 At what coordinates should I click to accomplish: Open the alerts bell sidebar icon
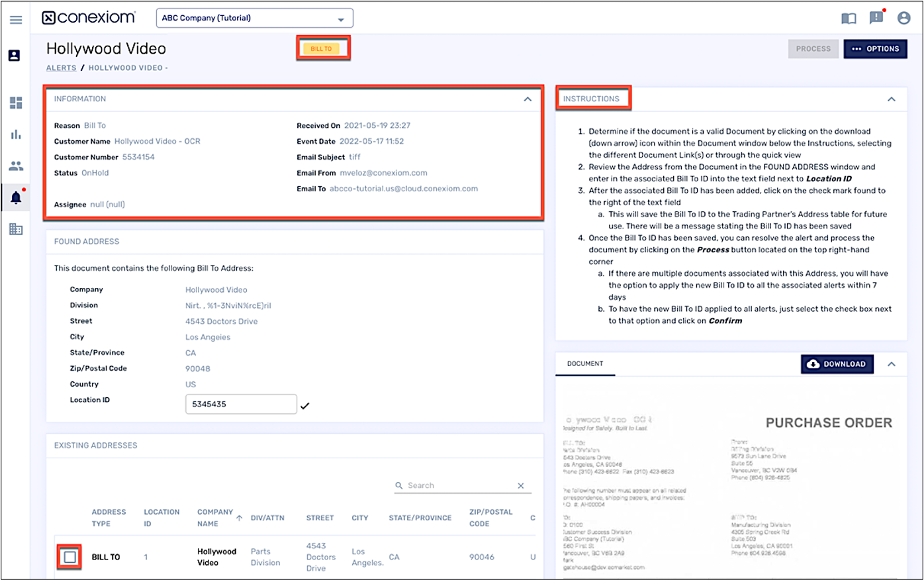click(x=16, y=197)
